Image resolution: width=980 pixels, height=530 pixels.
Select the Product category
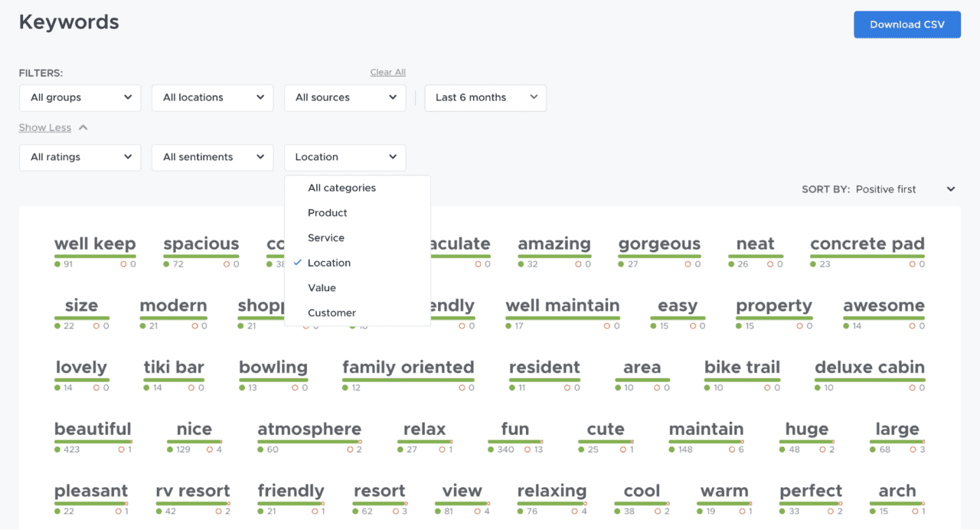tap(327, 212)
